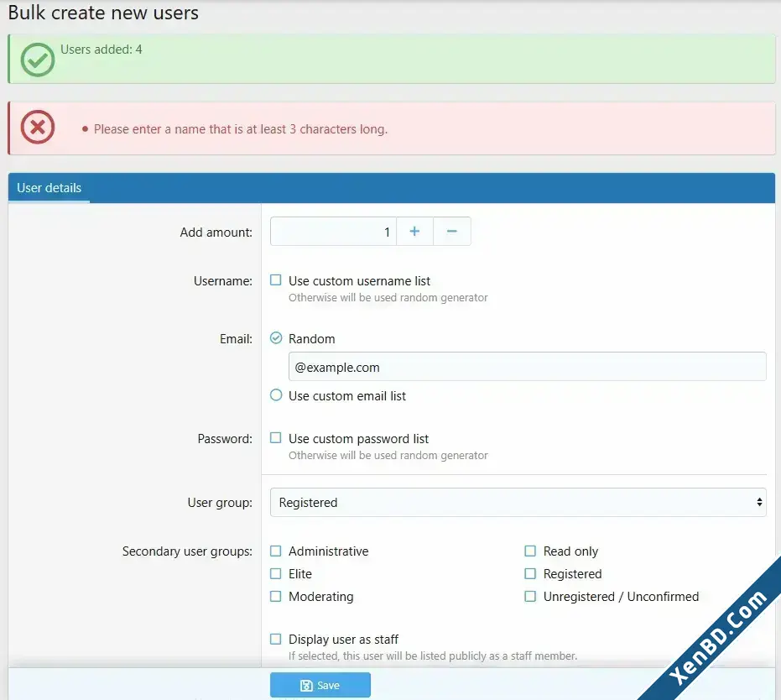The height and width of the screenshot is (700, 781).
Task: Tick Use custom password list
Action: pos(275,438)
